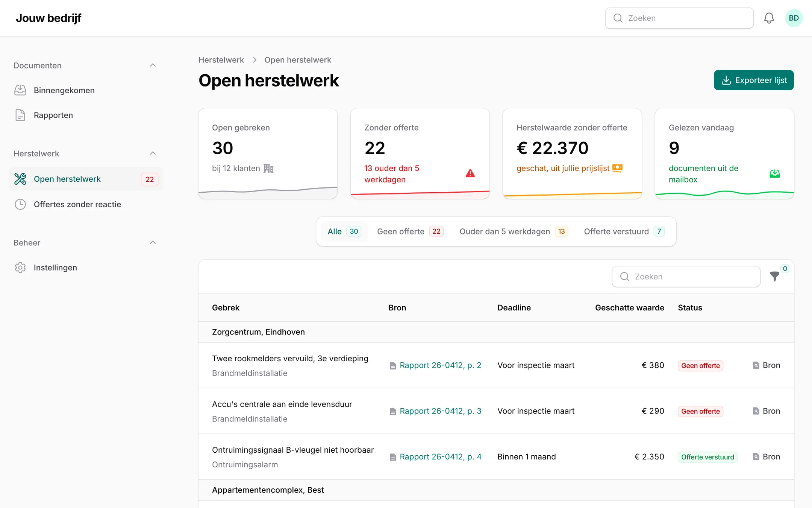The height and width of the screenshot is (508, 812).
Task: Click the Exporteer lijst button
Action: coord(754,80)
